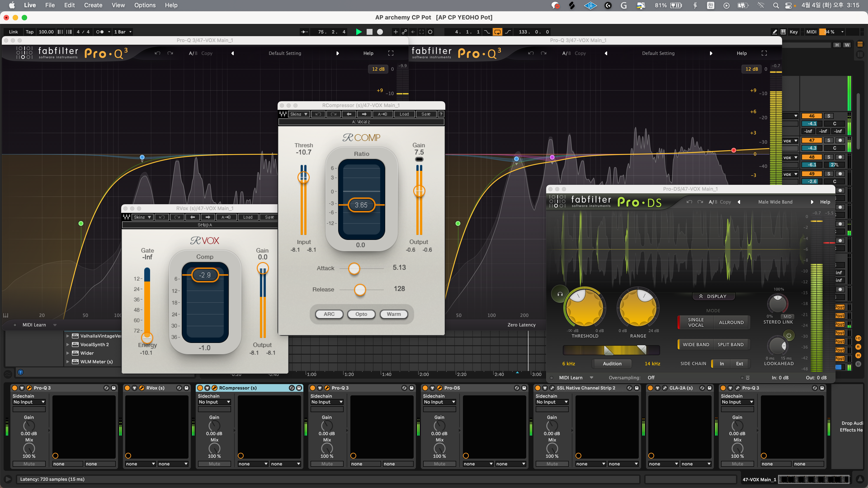Undo in the left Pro-Q 3 window
This screenshot has height=488, width=868.
[x=157, y=53]
